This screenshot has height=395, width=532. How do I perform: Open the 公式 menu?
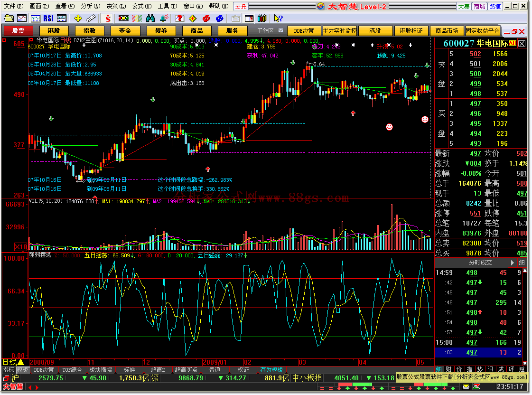(x=142, y=6)
